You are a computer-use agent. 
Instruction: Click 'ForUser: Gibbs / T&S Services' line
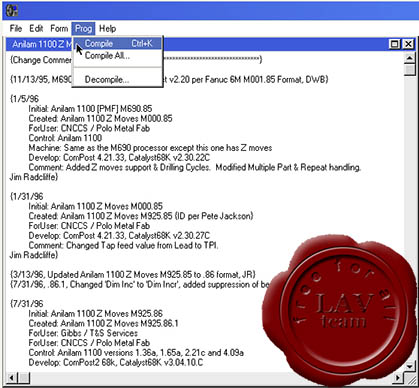point(83,333)
